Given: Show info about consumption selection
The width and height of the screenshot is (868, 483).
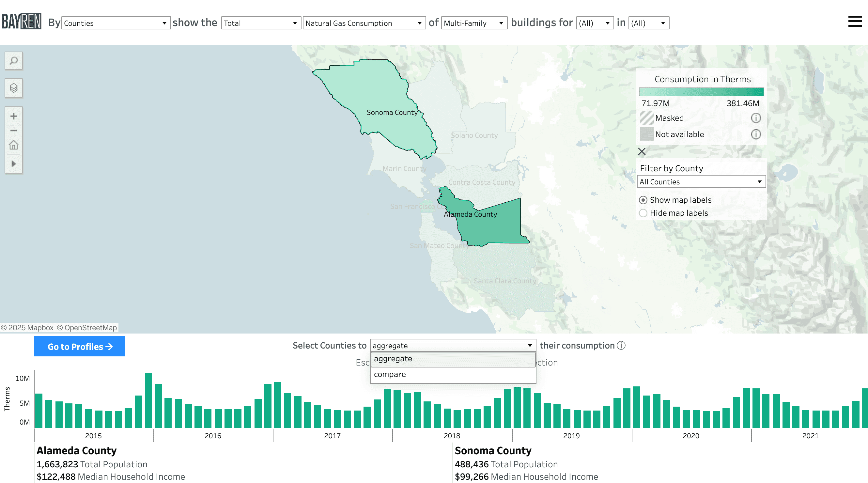Looking at the screenshot, I should click(621, 346).
